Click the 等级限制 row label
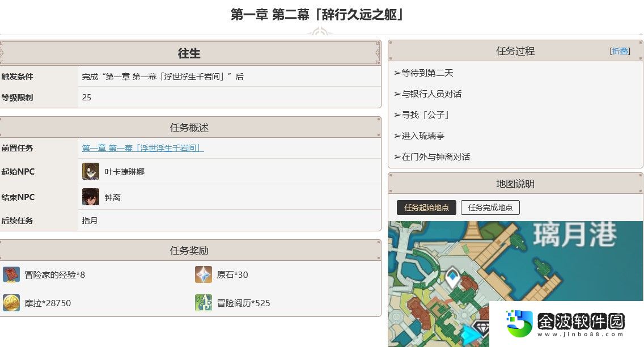The image size is (644, 347). (x=17, y=98)
